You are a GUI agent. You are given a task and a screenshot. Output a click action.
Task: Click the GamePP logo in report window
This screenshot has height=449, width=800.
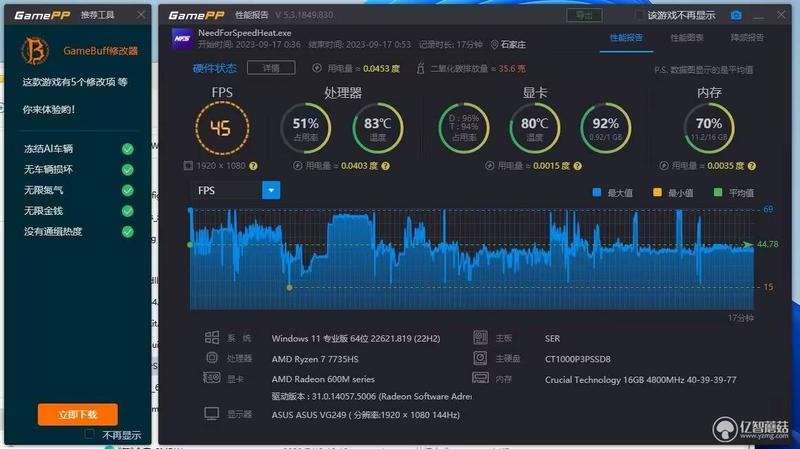197,15
